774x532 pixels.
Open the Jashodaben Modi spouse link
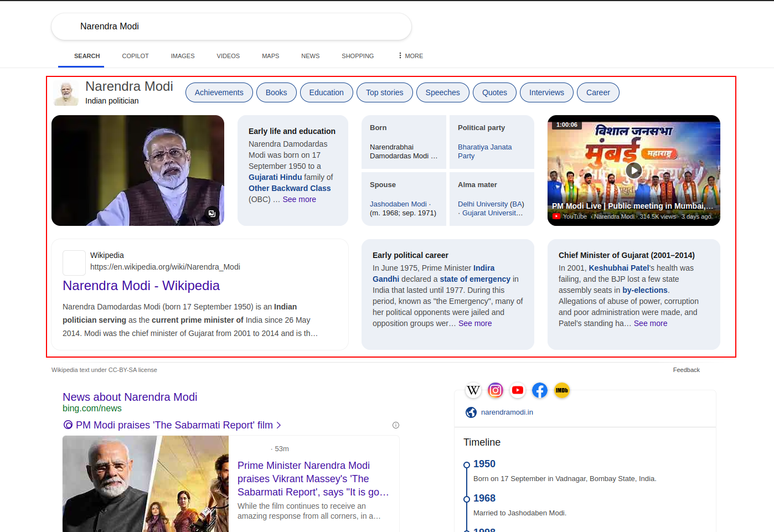point(398,204)
